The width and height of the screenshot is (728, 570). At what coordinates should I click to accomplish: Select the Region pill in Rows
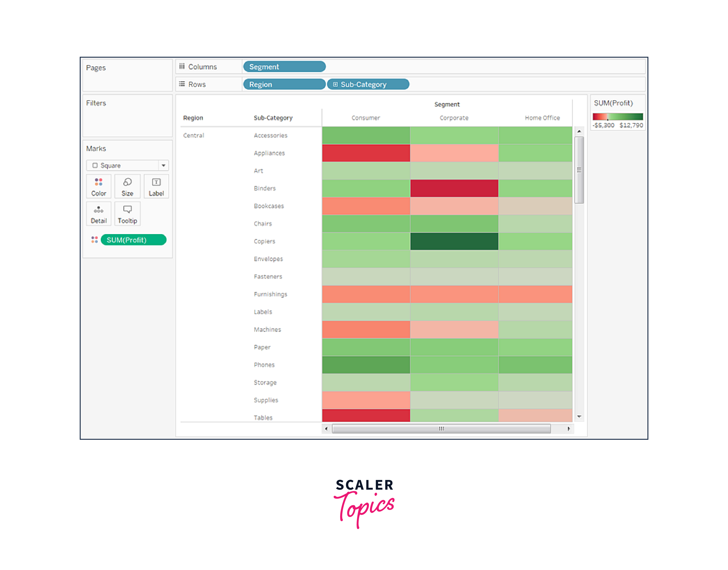284,85
